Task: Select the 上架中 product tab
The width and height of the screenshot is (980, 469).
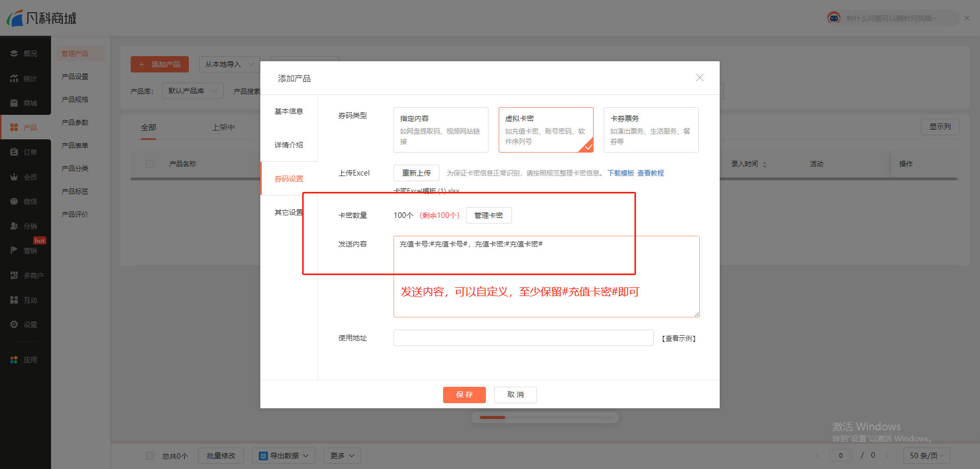Action: pyautogui.click(x=224, y=127)
